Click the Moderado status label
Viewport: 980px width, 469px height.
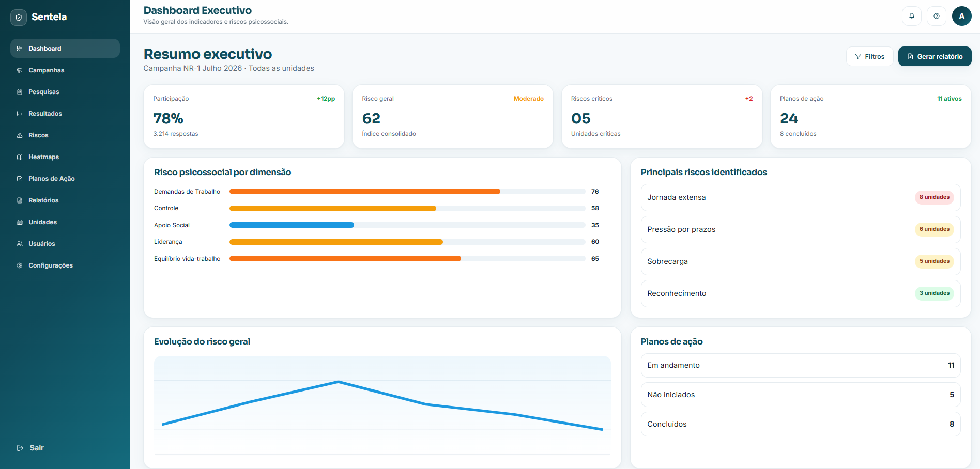tap(528, 99)
